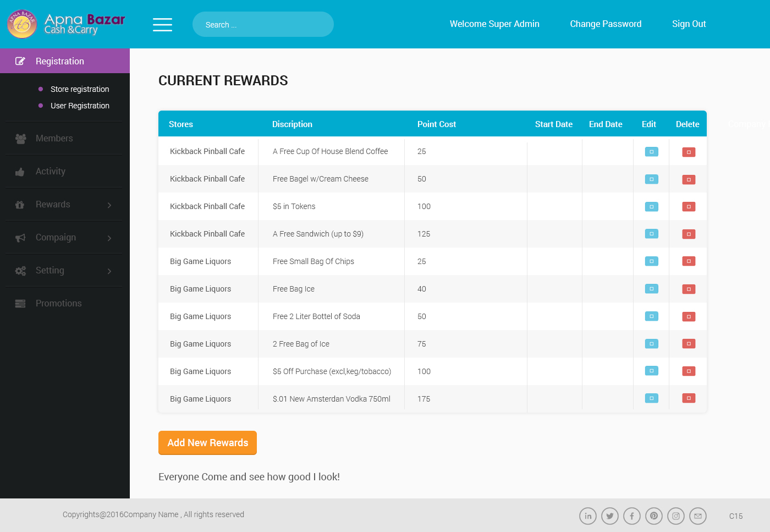Edit the New Amsterdan Vodka reward
This screenshot has height=532, width=770.
[x=651, y=398]
